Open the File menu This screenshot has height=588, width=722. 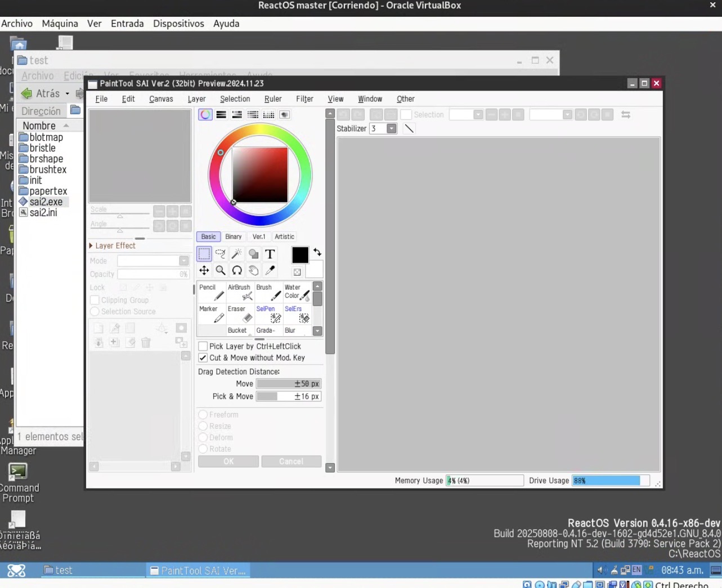click(101, 99)
